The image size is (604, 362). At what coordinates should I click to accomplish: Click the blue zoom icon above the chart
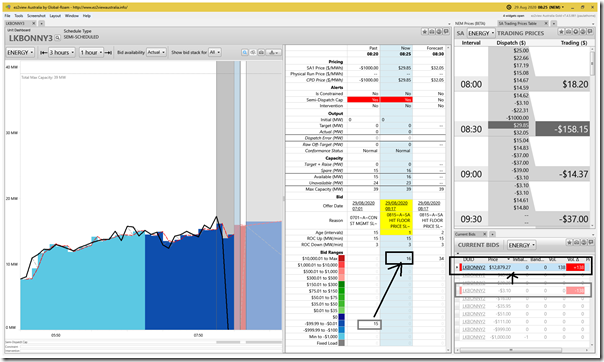(245, 52)
